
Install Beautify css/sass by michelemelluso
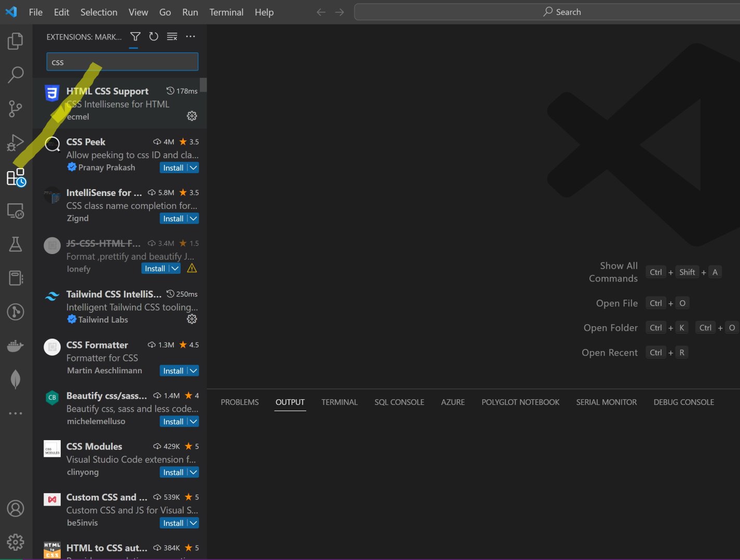click(173, 422)
